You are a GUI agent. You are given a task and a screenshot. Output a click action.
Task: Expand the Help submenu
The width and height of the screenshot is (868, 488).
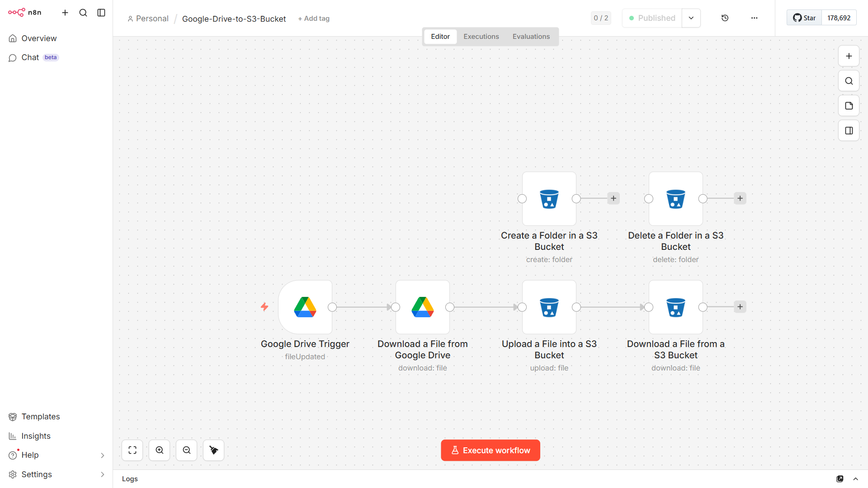[x=102, y=455]
